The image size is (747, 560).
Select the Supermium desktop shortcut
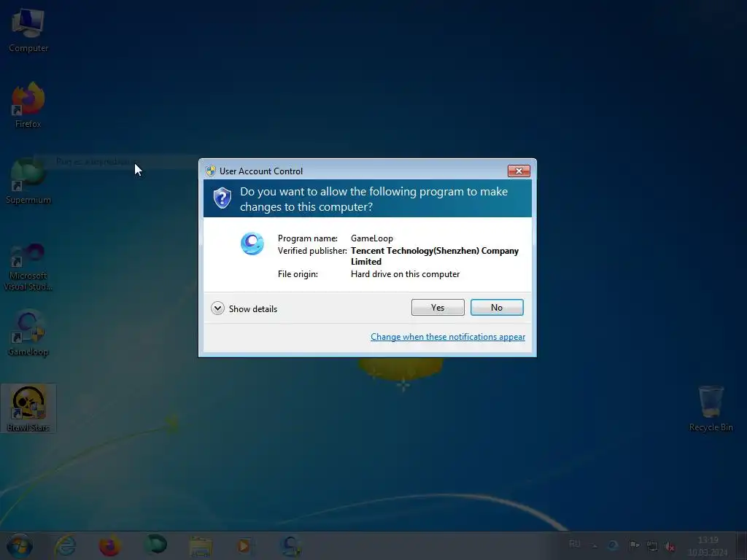(x=28, y=182)
